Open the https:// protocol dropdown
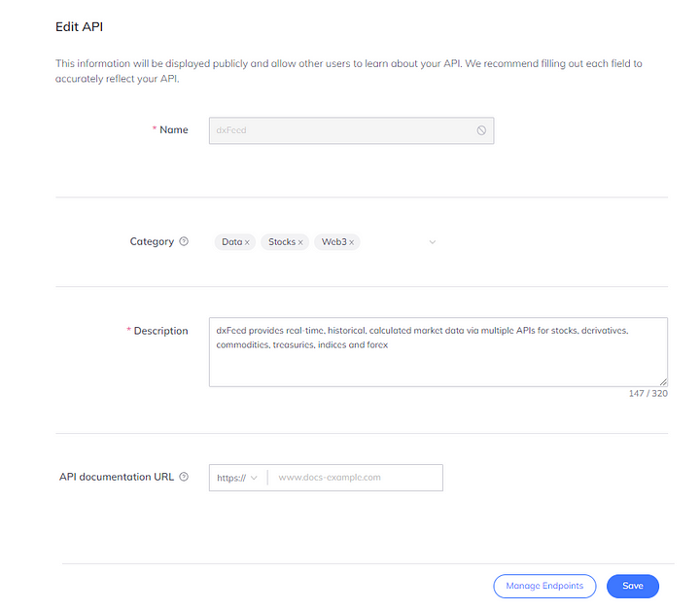This screenshot has width=700, height=611. coord(237,478)
